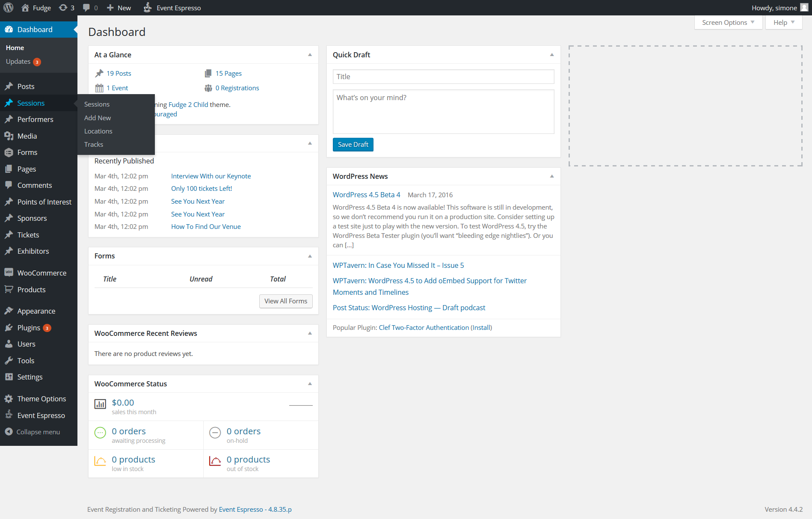The height and width of the screenshot is (519, 812).
Task: Click the Comments bubble icon in sidebar
Action: click(x=9, y=185)
